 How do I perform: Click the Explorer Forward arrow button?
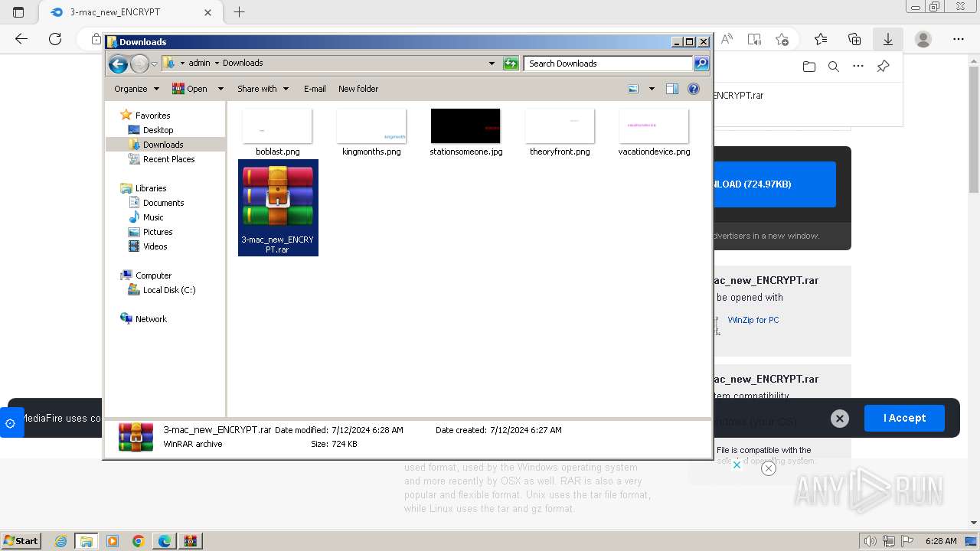139,64
